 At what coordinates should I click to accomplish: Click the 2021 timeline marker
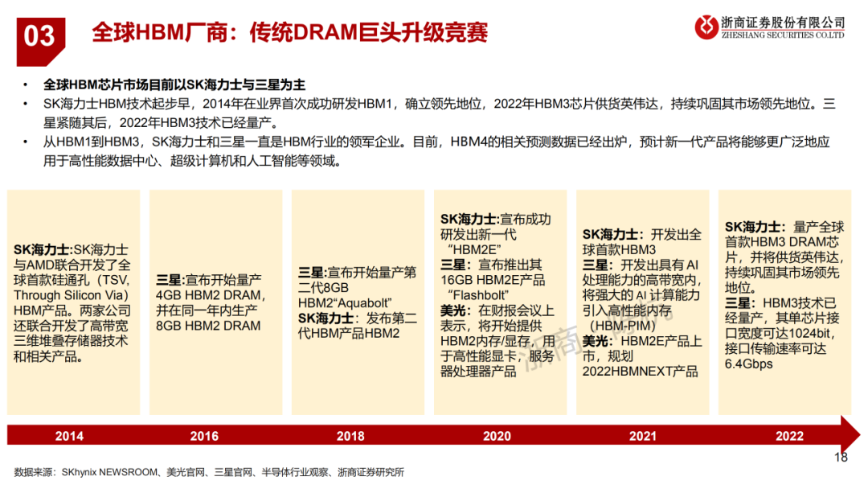643,436
